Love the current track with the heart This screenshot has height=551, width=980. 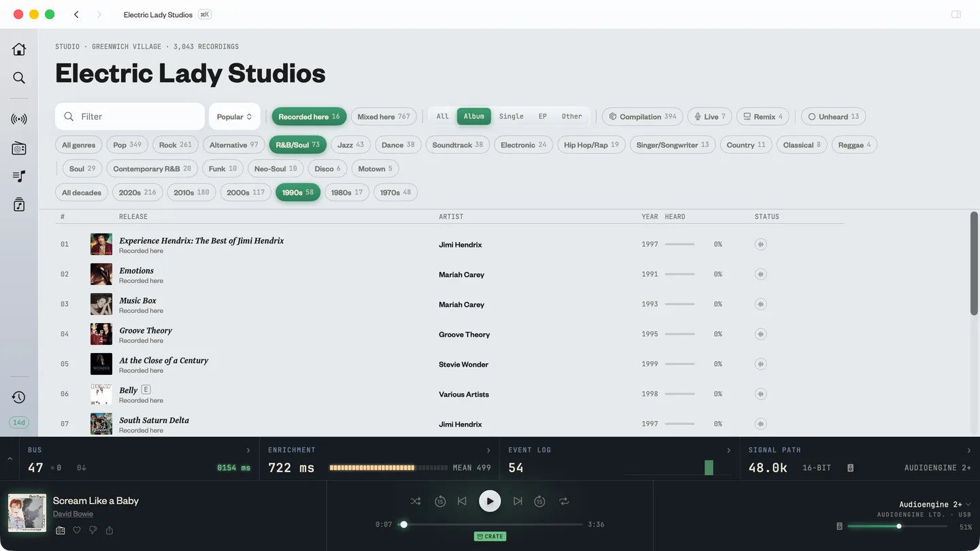77,531
